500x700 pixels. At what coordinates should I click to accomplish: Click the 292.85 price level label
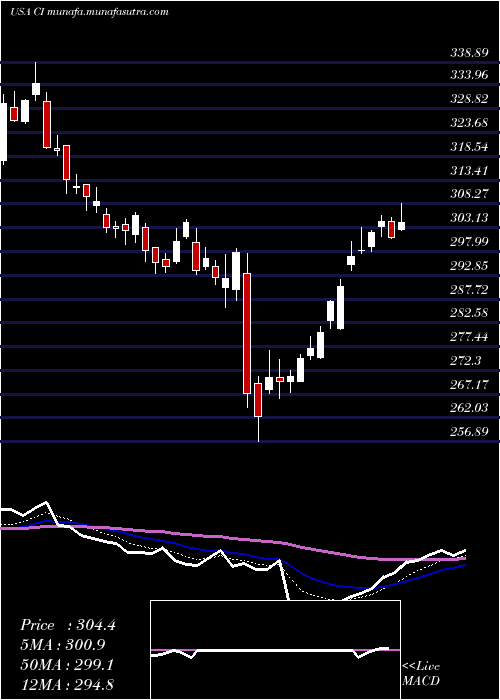click(469, 266)
